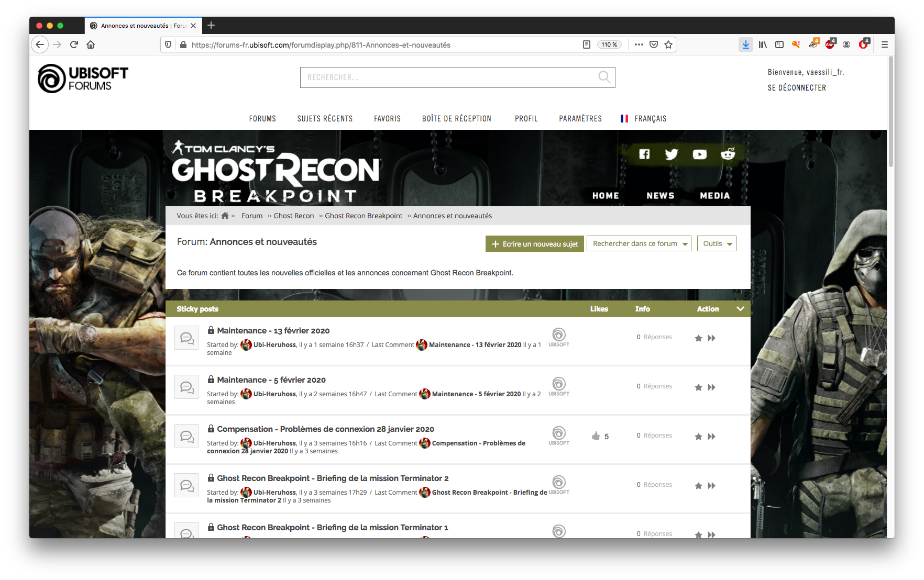Favorite Compensation thread star
Viewport: 924px width, 580px height.
tap(698, 437)
